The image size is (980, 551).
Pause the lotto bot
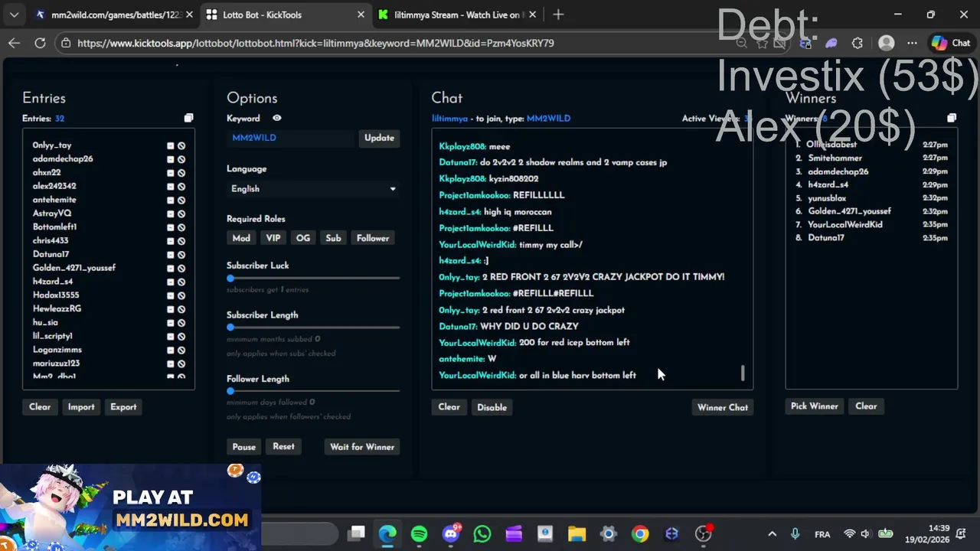coord(244,447)
